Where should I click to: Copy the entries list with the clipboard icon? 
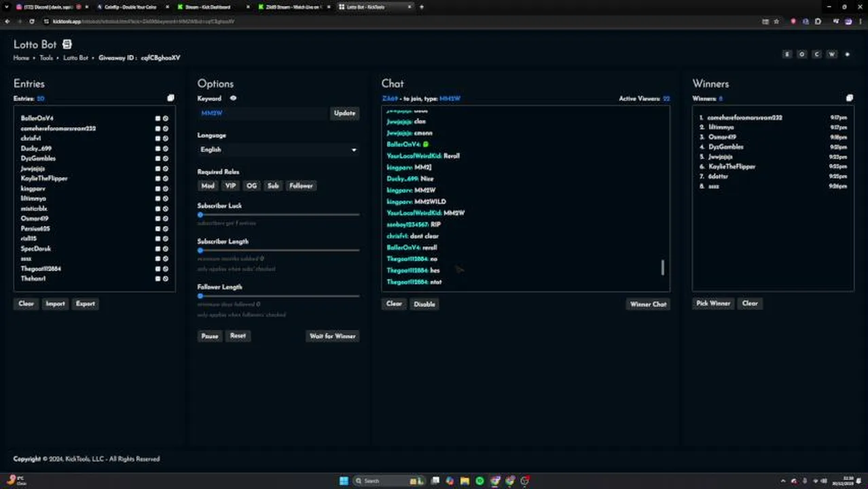tap(170, 98)
